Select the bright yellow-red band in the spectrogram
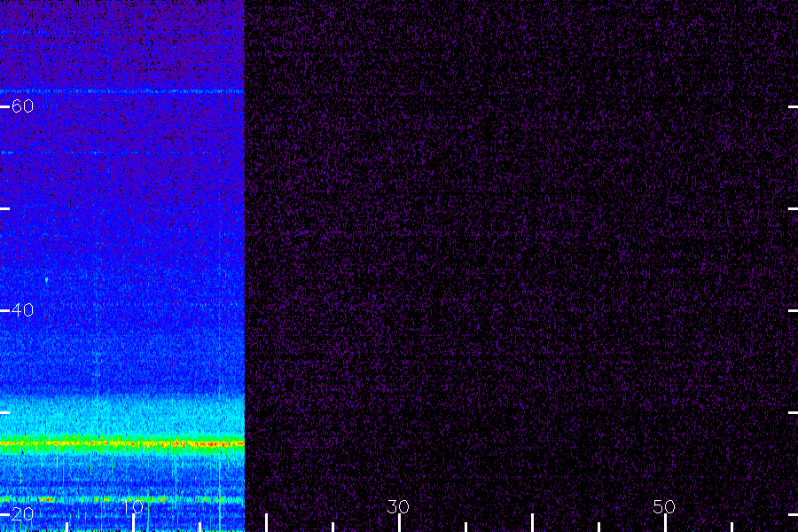 (122, 444)
